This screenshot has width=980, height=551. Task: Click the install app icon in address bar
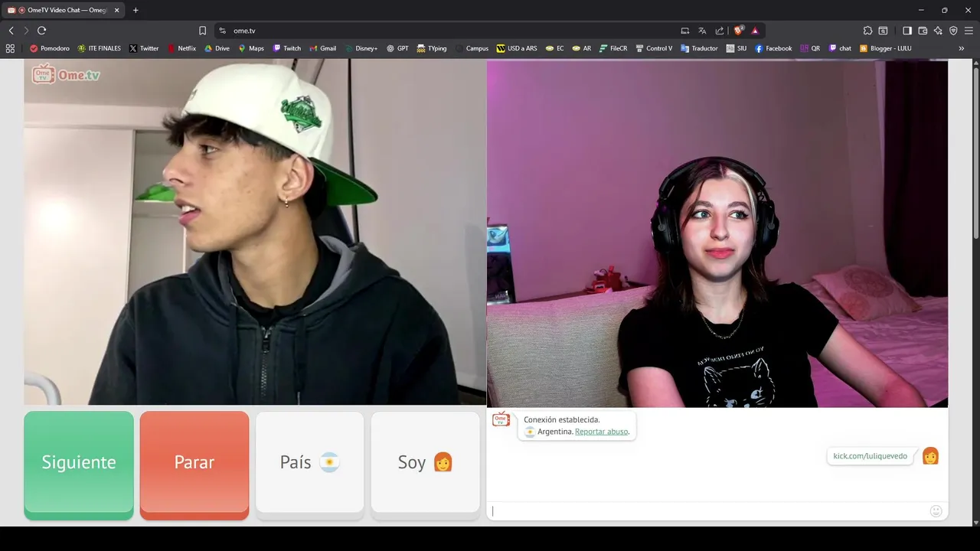pos(685,31)
